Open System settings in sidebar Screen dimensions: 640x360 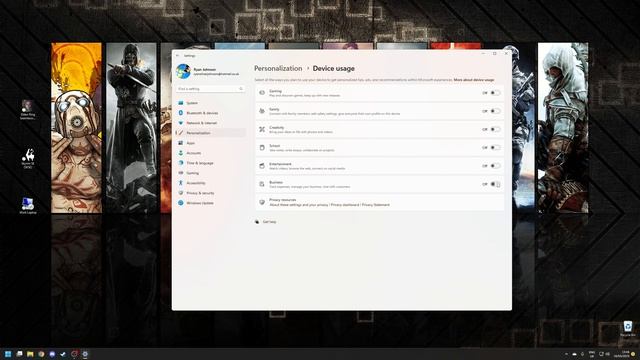click(x=210, y=103)
